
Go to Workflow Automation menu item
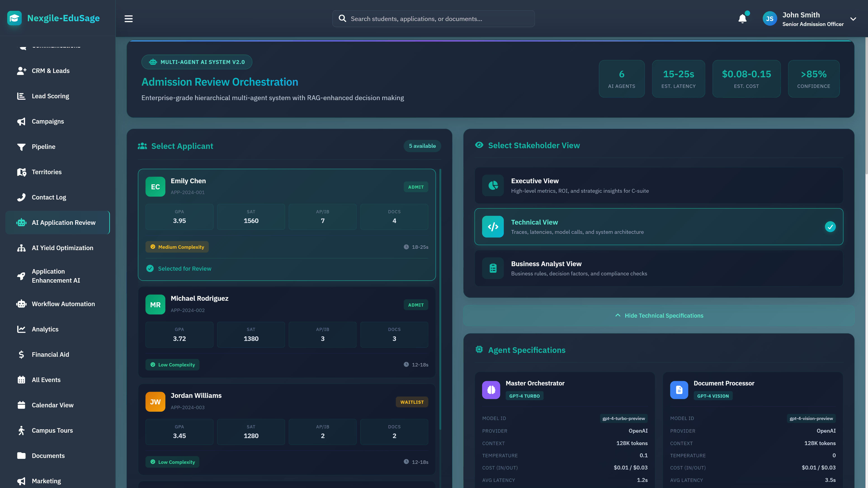pos(63,304)
